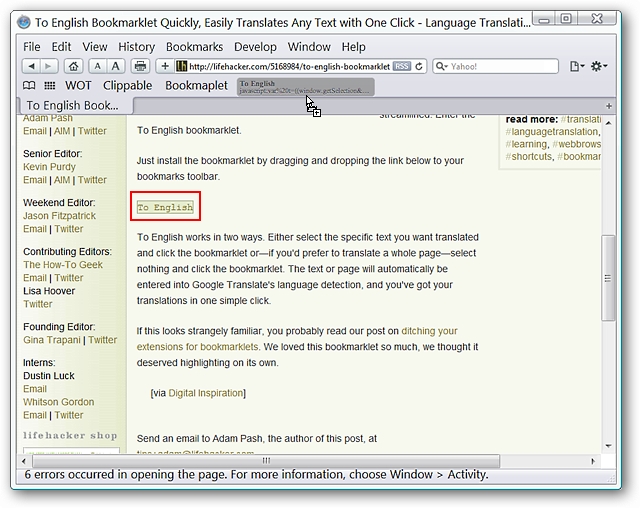Click the #languagetranslation tag link
The height and width of the screenshot is (508, 640).
[553, 132]
